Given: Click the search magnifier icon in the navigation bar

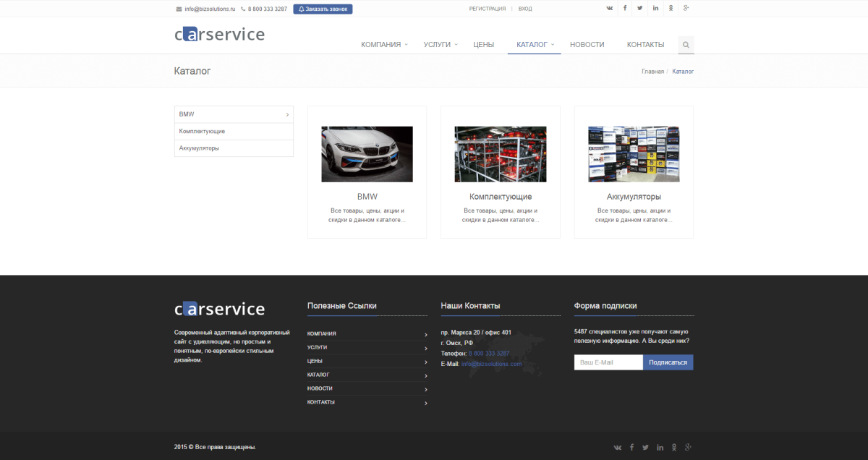Looking at the screenshot, I should coord(685,44).
